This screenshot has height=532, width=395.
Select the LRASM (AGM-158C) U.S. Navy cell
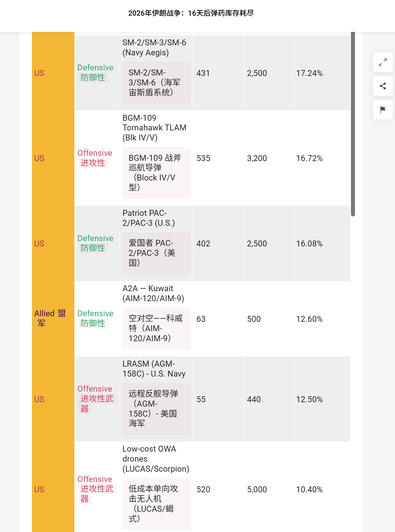coord(154,368)
